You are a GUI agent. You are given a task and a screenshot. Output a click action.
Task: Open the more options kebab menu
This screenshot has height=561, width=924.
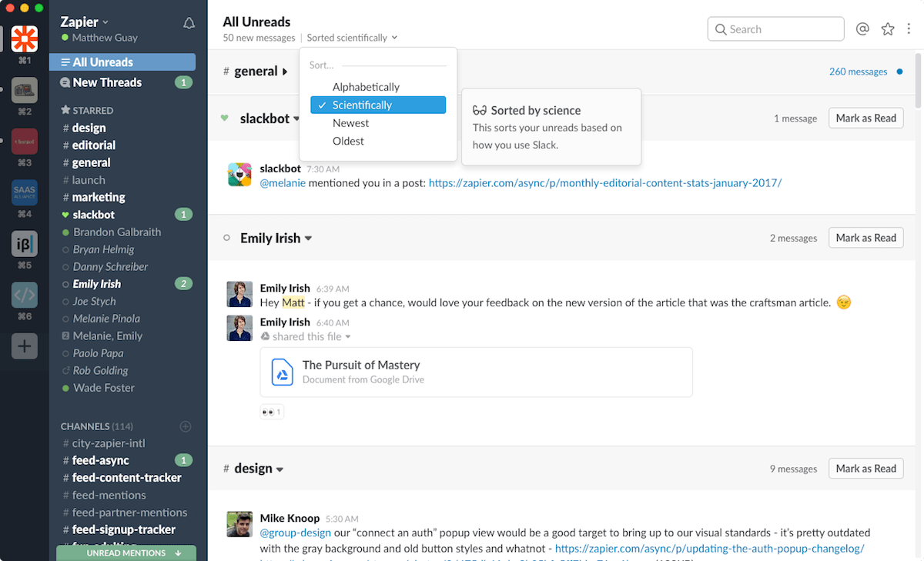pyautogui.click(x=909, y=28)
